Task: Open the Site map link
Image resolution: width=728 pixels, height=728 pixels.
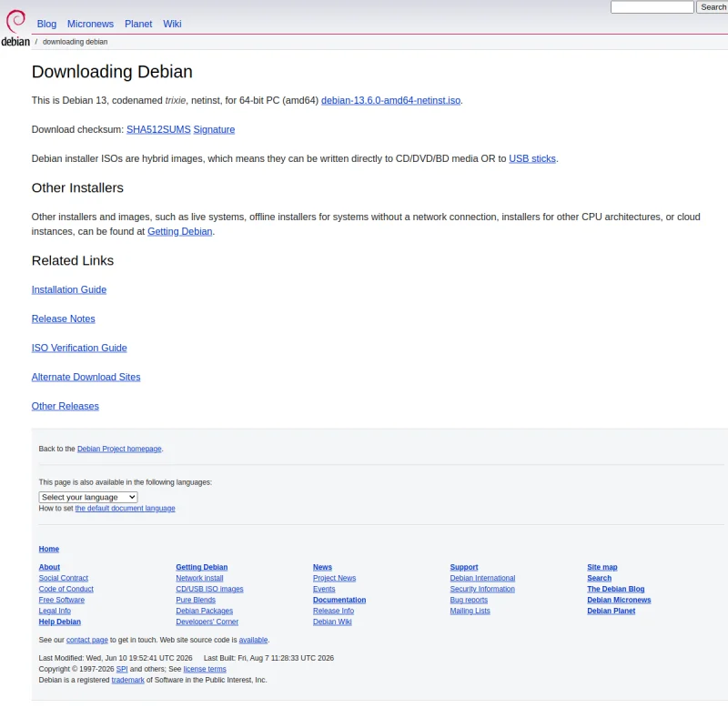Action: [x=602, y=567]
